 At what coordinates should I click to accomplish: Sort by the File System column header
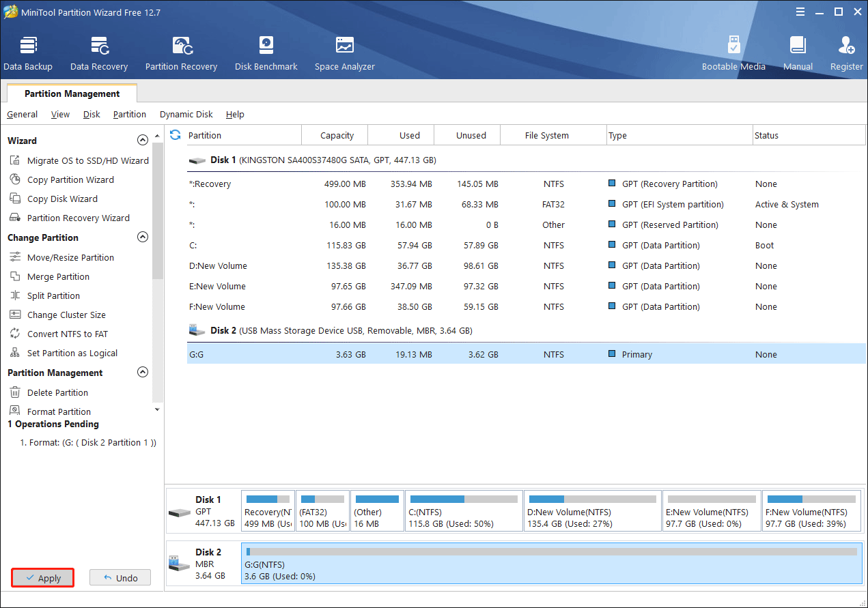(553, 135)
